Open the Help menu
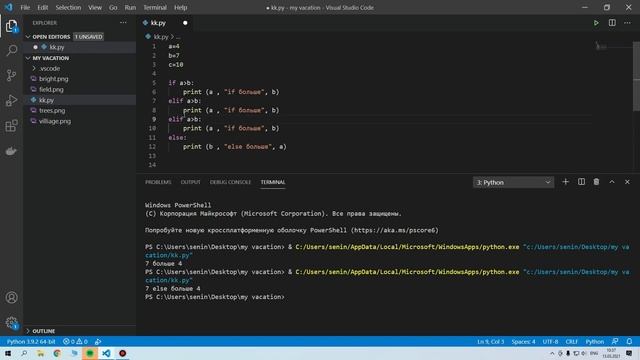The width and height of the screenshot is (640, 360). coord(180,7)
